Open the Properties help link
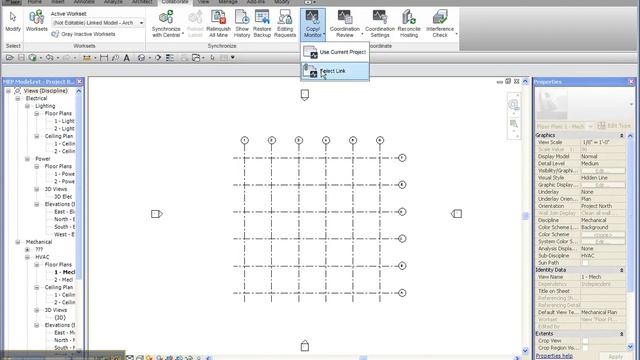 click(554, 356)
